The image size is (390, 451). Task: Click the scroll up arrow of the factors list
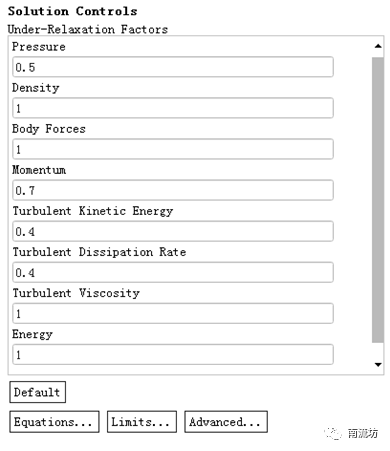click(378, 46)
